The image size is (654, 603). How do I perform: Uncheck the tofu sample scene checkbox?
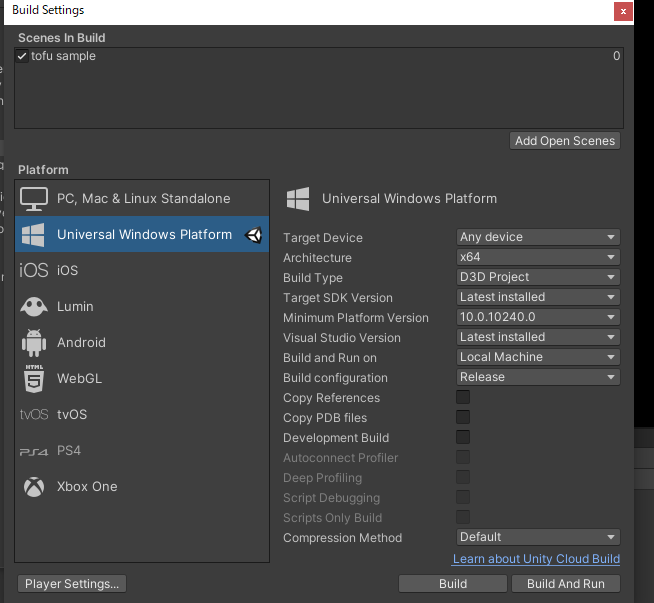point(22,56)
